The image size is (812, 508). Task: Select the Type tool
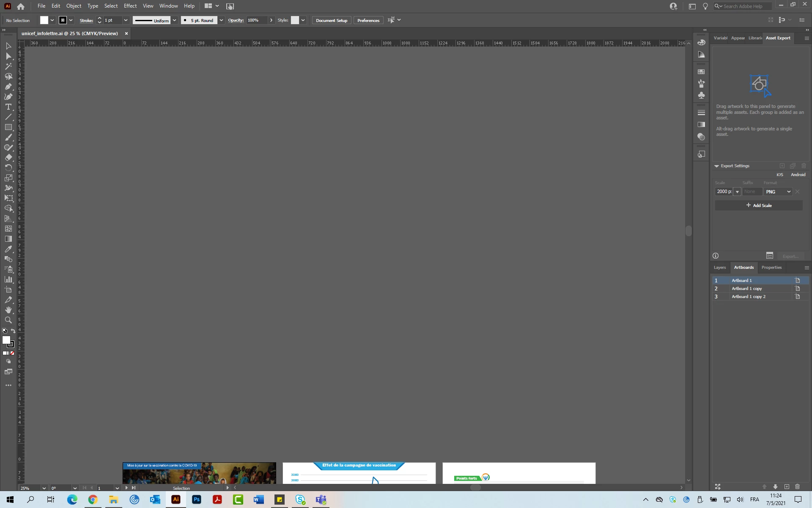[8, 107]
